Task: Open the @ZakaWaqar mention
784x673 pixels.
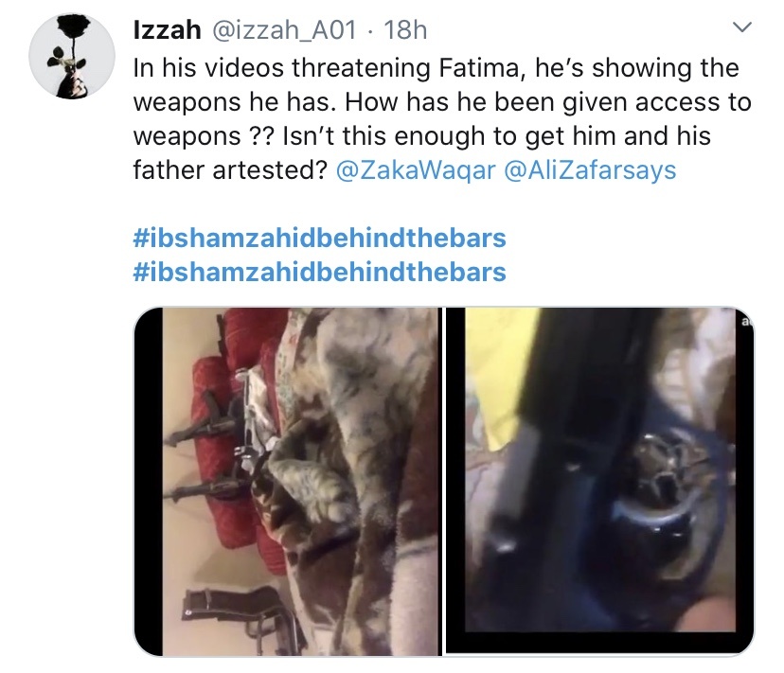Action: tap(416, 170)
